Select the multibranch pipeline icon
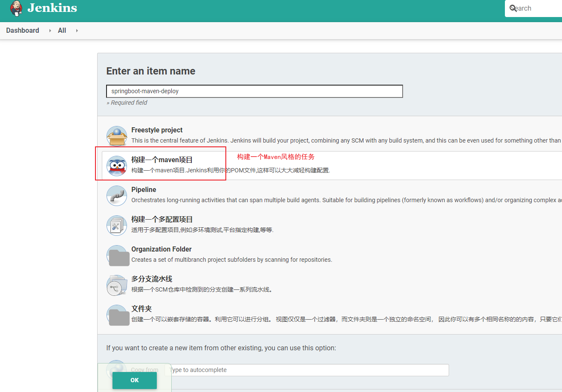The width and height of the screenshot is (562, 392). tap(117, 285)
